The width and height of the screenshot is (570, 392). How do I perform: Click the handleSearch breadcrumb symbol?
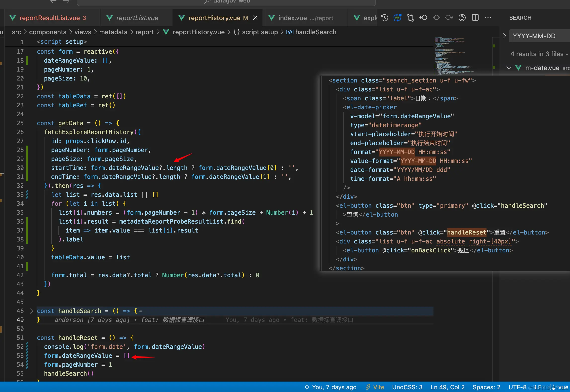coord(315,32)
